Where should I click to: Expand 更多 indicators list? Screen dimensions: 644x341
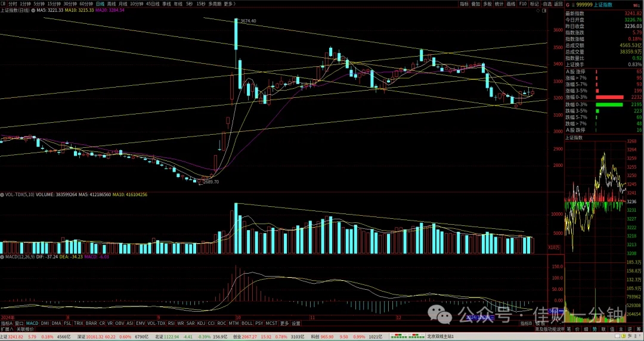(x=284, y=323)
